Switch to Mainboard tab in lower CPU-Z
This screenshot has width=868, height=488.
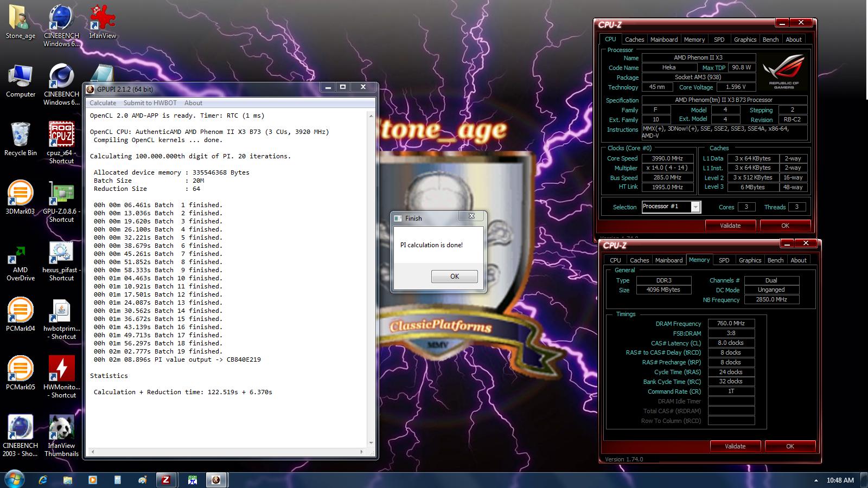point(669,260)
